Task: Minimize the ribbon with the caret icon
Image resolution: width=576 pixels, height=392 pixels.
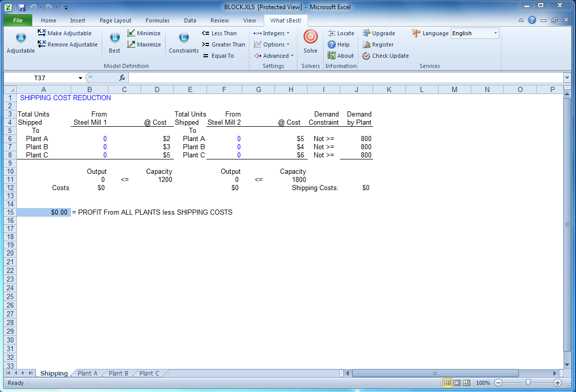Action: click(521, 20)
